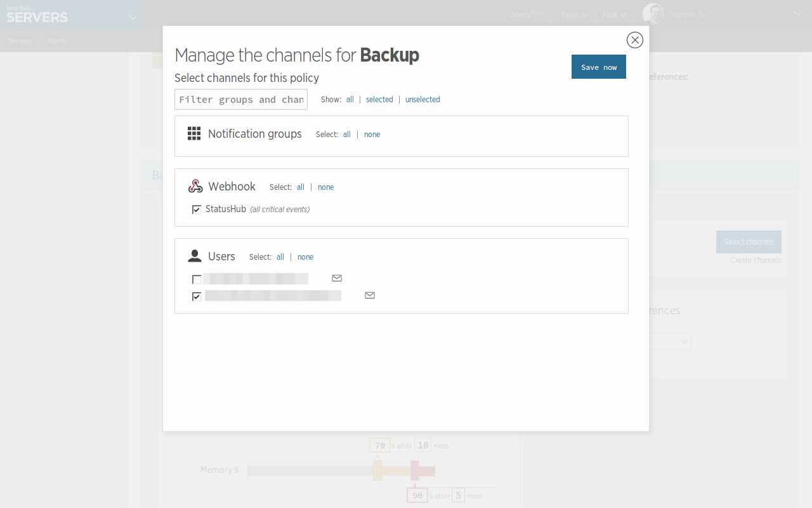Select none in Notification groups
Screen dimensions: 812x508
point(372,135)
